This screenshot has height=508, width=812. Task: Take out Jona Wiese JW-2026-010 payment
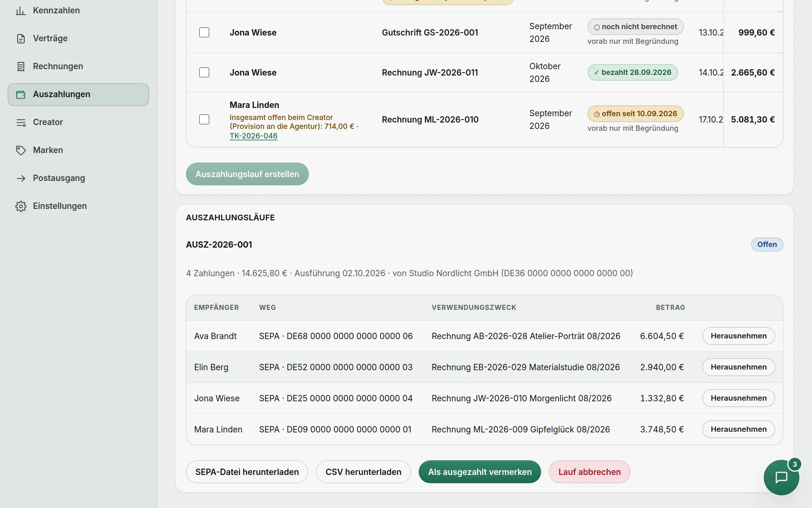coord(738,398)
